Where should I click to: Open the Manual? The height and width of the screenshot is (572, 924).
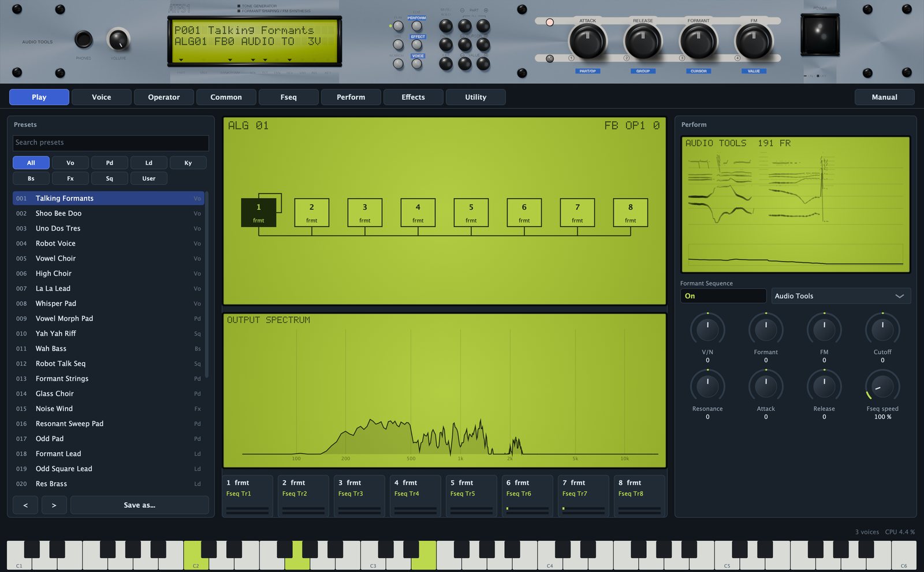coord(885,97)
